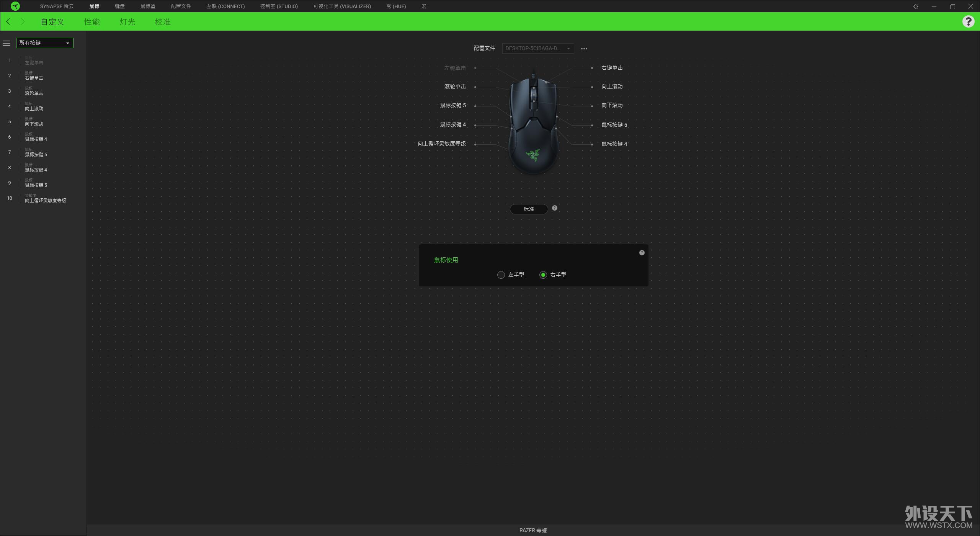Click help icon in 鼠标使用 panel
980x536 pixels.
pos(642,253)
